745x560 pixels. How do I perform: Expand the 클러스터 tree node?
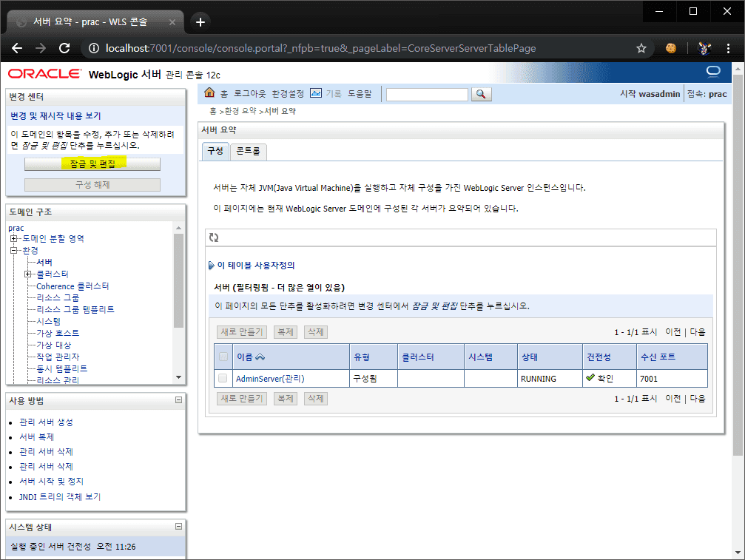27,274
